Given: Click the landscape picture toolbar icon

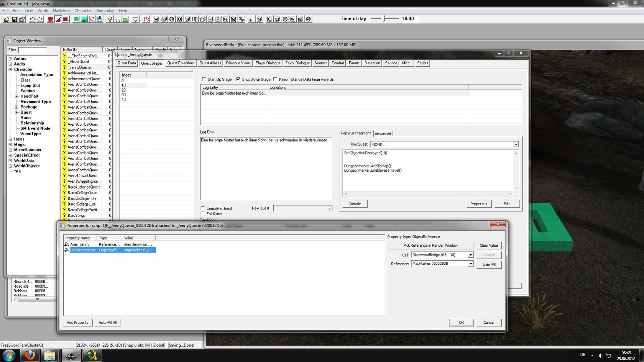Looking at the screenshot, I should [x=84, y=19].
